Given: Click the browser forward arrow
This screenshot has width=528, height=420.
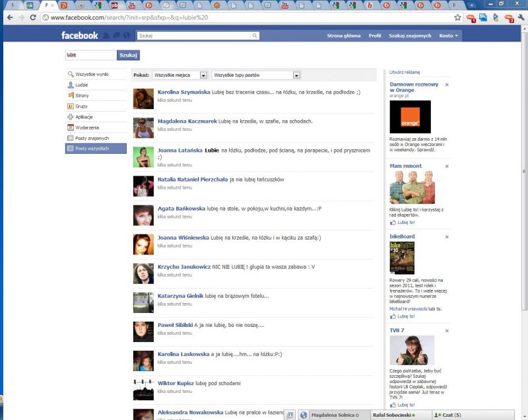Looking at the screenshot, I should coord(22,18).
